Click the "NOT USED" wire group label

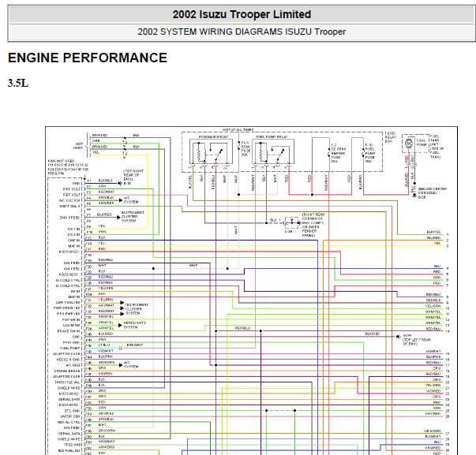pos(79,146)
